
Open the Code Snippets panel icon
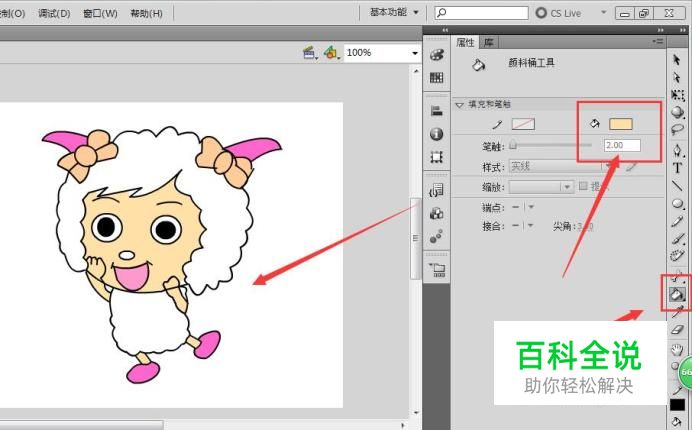tap(436, 190)
